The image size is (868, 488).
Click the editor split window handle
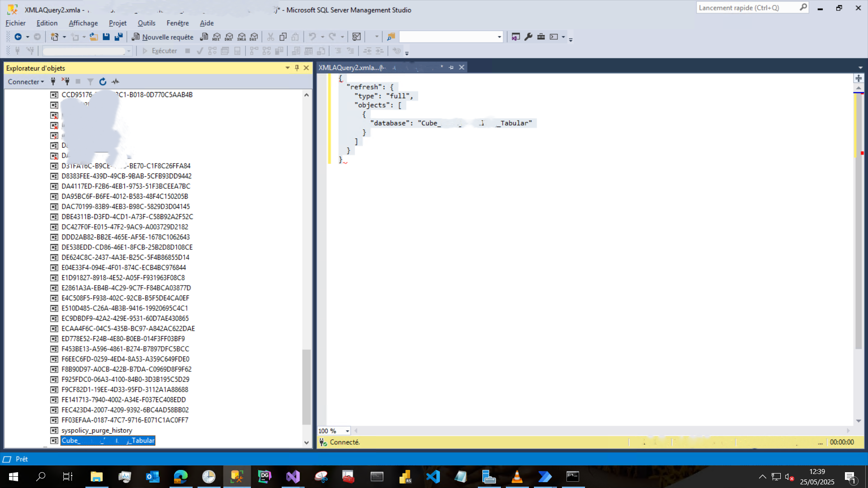(859, 78)
